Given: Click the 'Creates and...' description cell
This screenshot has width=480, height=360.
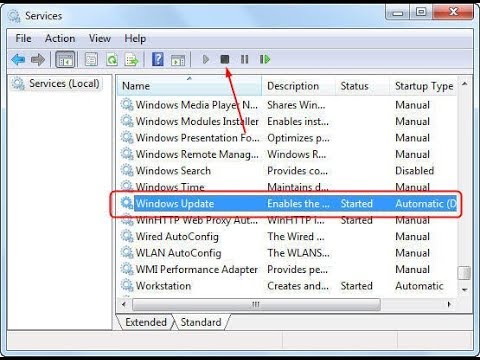Looking at the screenshot, I should [298, 286].
